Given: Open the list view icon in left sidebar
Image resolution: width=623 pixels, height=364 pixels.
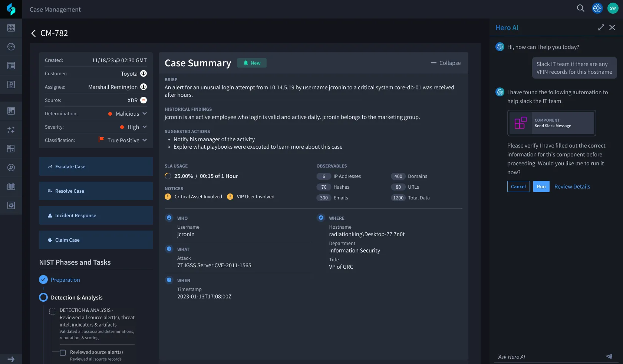Looking at the screenshot, I should (x=11, y=66).
